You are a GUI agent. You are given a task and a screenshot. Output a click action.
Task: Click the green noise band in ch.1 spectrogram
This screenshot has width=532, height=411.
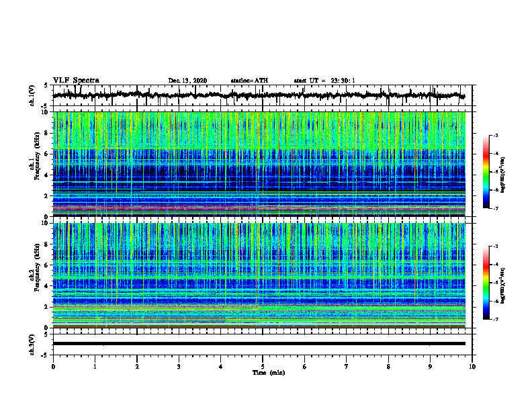[259, 130]
